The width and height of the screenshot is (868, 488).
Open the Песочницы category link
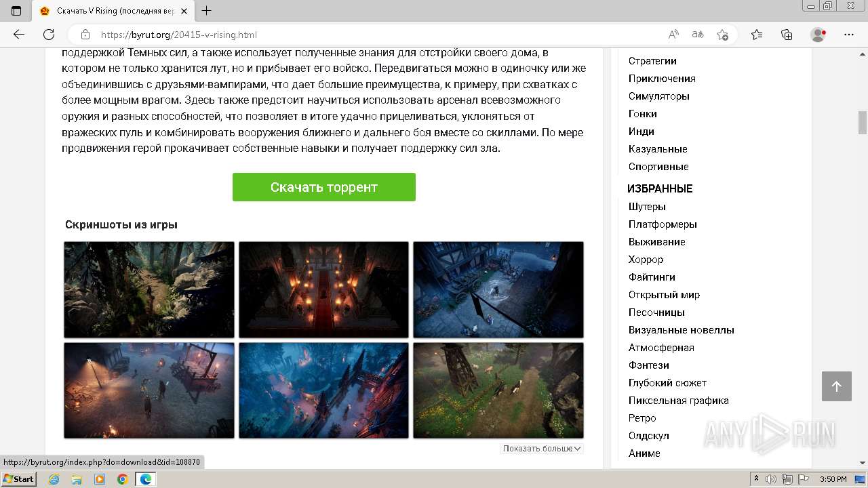click(x=656, y=312)
